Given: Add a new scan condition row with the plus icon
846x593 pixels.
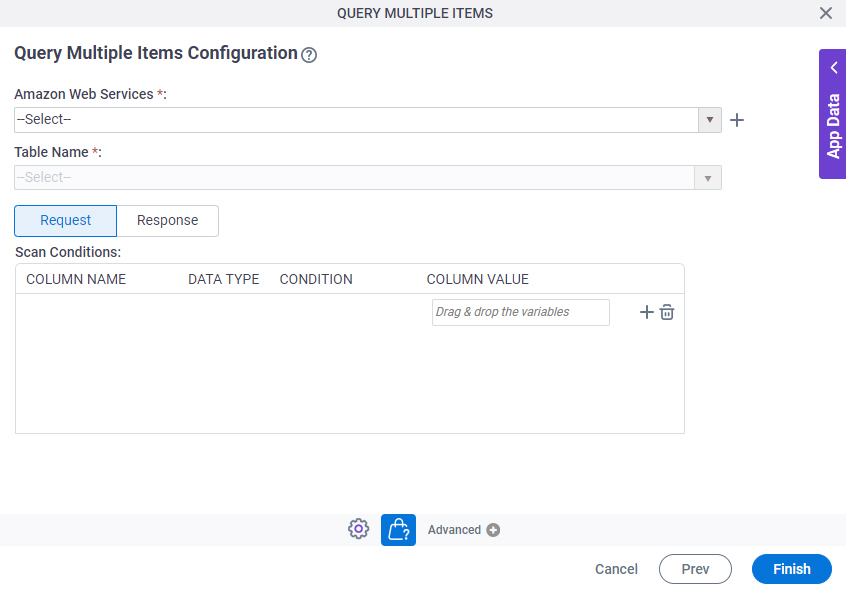Looking at the screenshot, I should tap(646, 312).
